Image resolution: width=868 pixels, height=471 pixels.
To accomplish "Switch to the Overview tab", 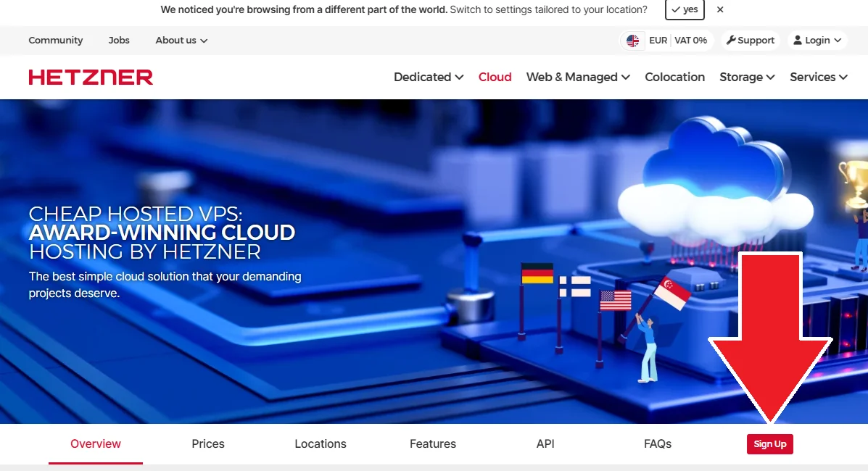I will [95, 444].
